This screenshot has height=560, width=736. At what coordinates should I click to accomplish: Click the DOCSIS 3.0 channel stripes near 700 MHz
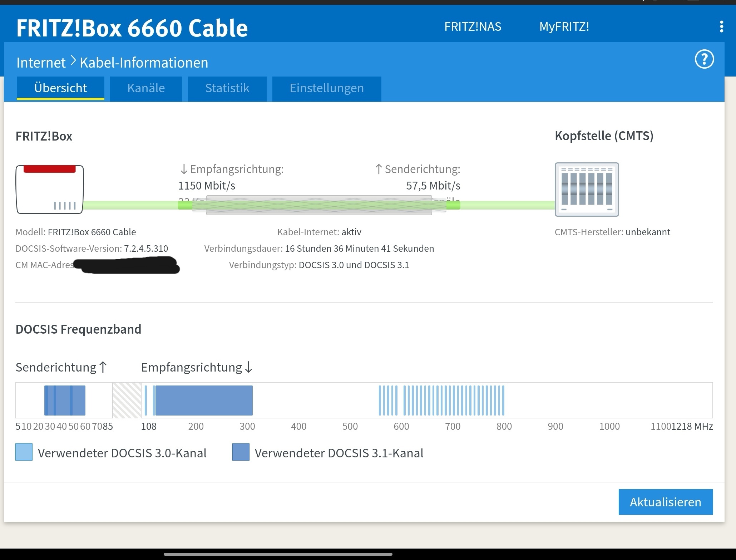[454, 400]
